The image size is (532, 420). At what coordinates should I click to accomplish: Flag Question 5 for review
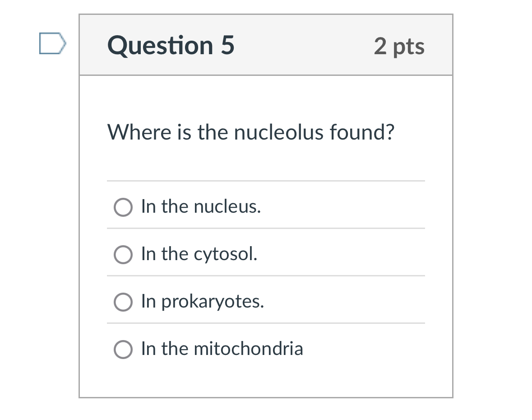click(x=52, y=43)
